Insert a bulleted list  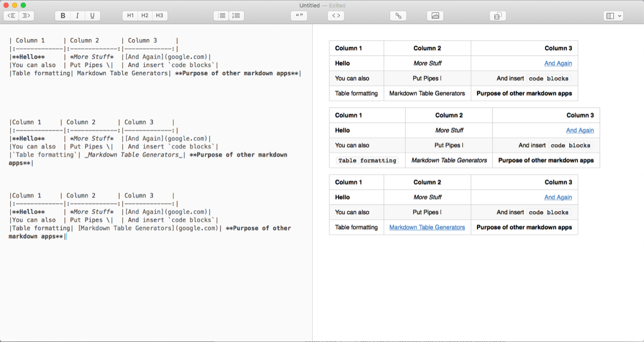(221, 16)
